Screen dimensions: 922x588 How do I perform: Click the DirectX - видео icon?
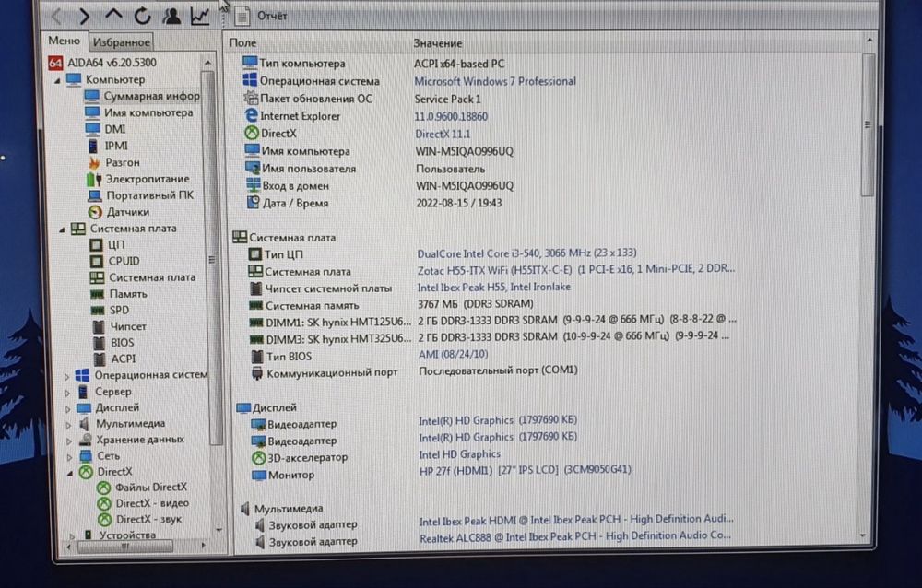click(x=104, y=504)
